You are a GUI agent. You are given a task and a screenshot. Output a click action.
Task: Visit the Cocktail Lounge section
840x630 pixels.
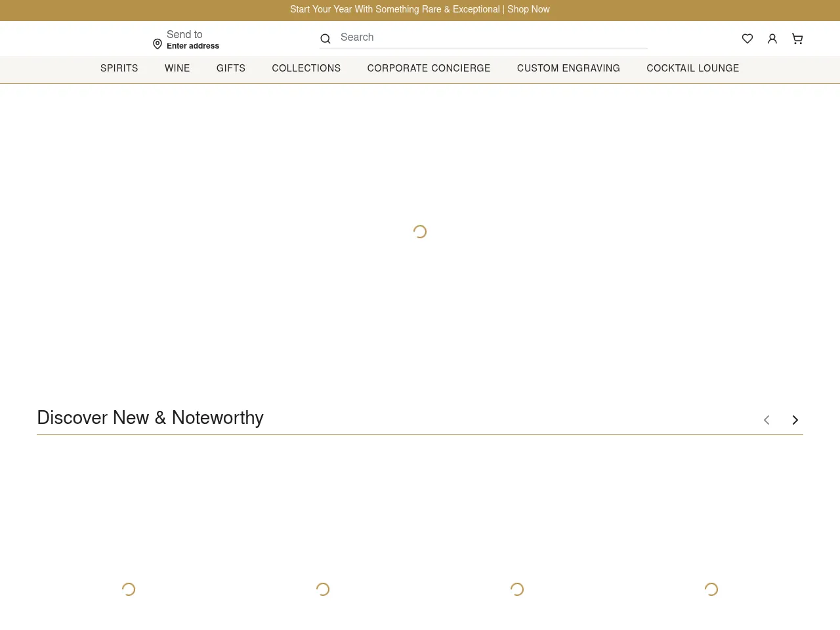[x=692, y=68]
